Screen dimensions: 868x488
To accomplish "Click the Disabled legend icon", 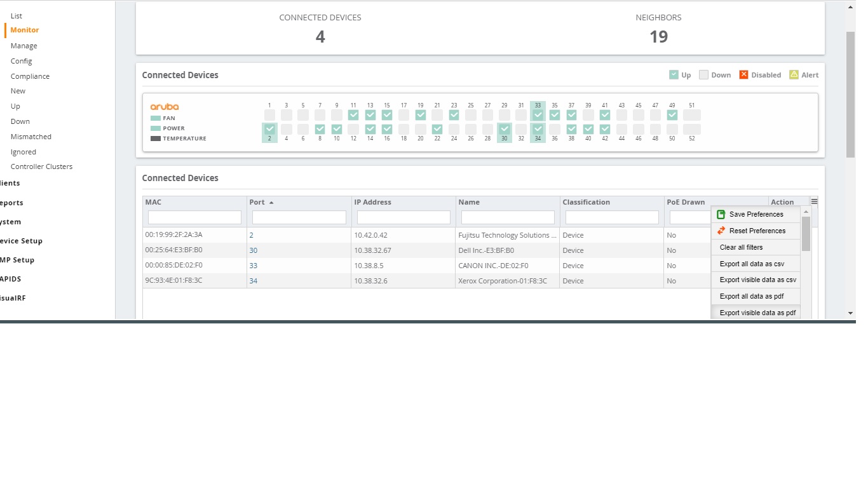I will pos(744,74).
